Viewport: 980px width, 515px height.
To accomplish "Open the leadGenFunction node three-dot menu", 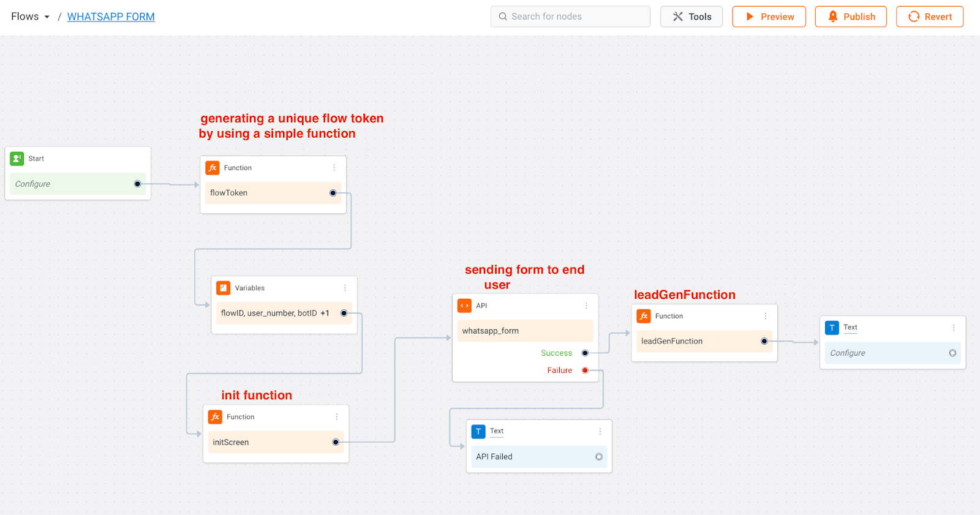I will [765, 316].
